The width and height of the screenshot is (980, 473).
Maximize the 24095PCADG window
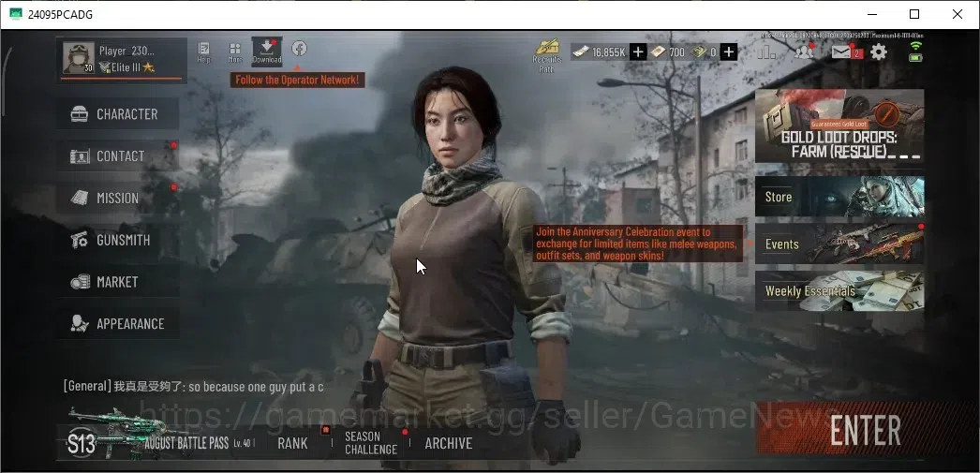pos(914,14)
